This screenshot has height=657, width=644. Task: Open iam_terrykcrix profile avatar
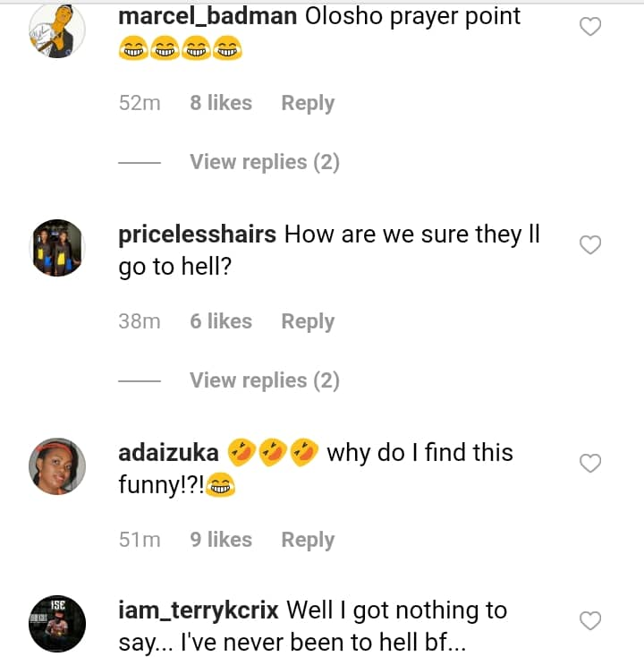click(57, 623)
